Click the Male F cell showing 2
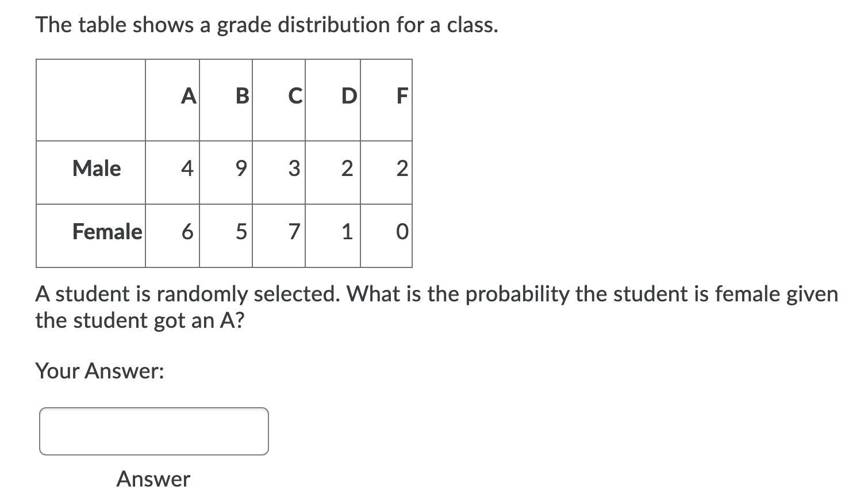 (386, 173)
